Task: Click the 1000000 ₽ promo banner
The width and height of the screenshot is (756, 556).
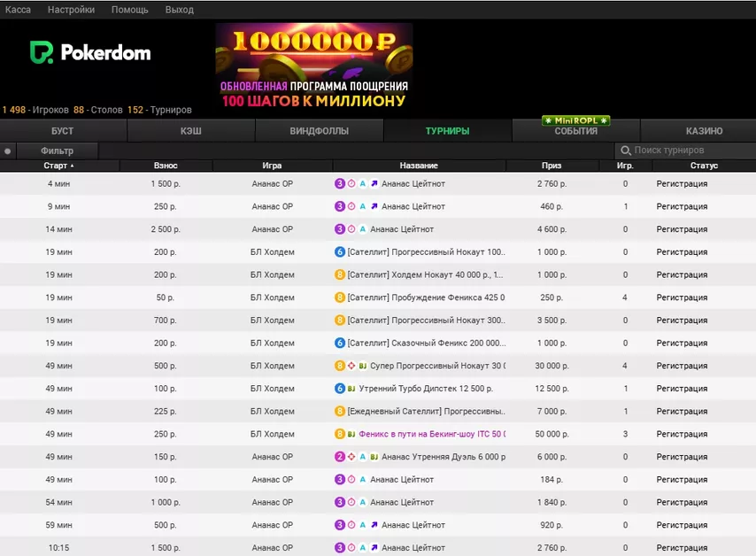Action: [x=314, y=67]
